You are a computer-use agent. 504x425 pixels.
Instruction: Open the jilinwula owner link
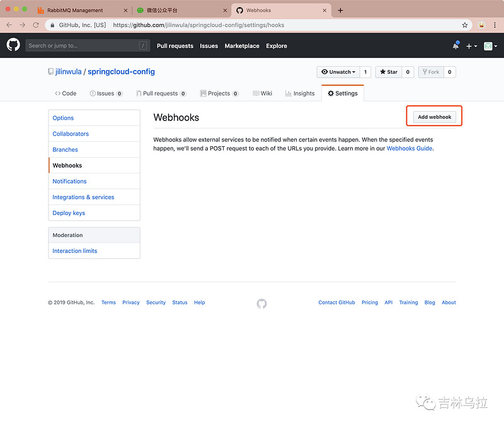click(69, 71)
